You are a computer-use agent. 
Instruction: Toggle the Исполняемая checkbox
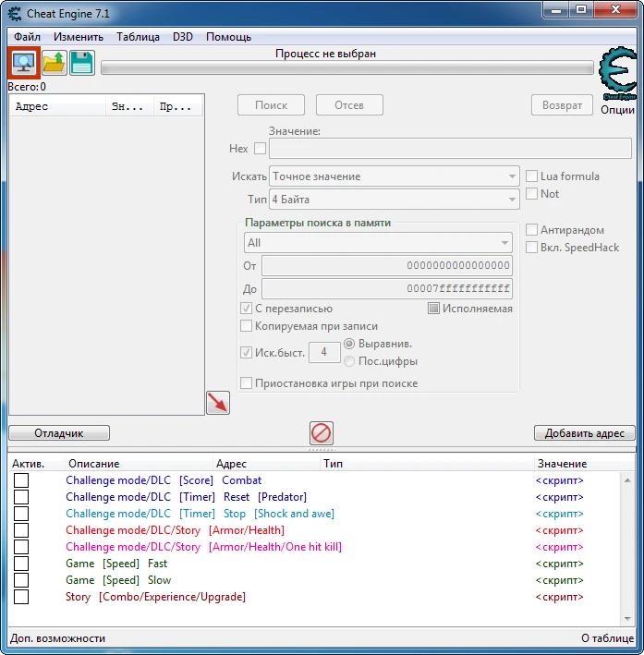(433, 309)
